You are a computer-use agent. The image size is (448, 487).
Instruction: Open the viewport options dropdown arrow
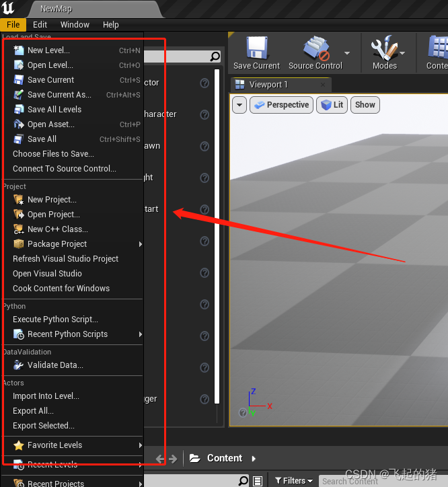(239, 105)
